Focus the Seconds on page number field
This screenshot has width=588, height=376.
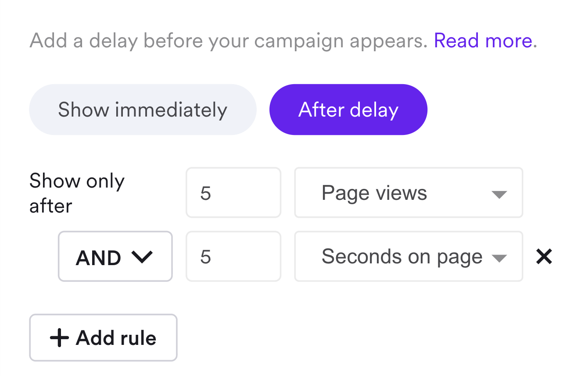click(233, 257)
